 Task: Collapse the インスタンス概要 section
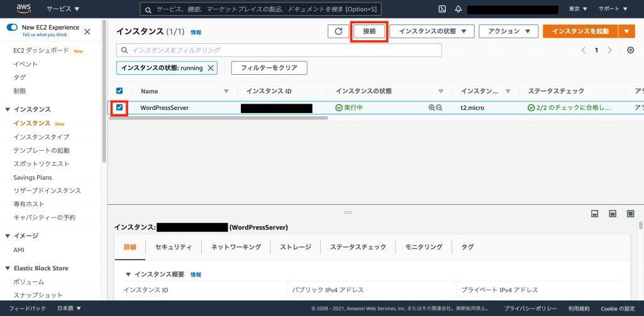128,275
